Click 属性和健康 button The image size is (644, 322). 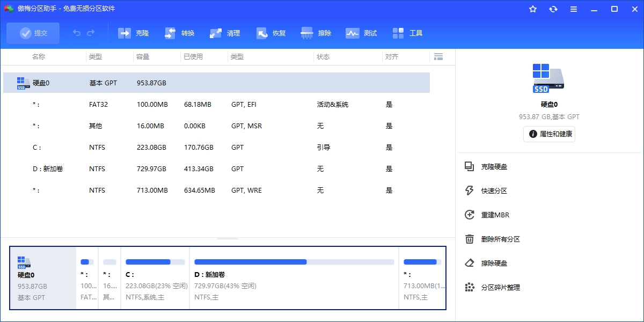coord(549,134)
